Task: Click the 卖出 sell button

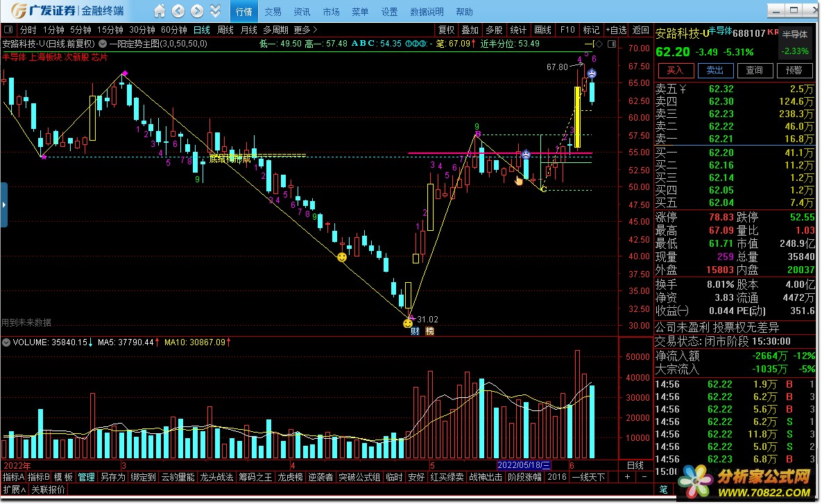Action: click(x=714, y=70)
